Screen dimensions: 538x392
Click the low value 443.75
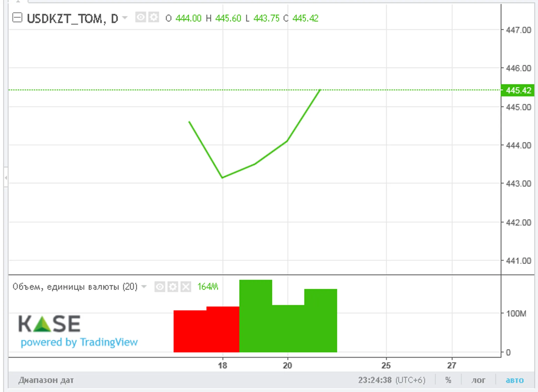[267, 18]
